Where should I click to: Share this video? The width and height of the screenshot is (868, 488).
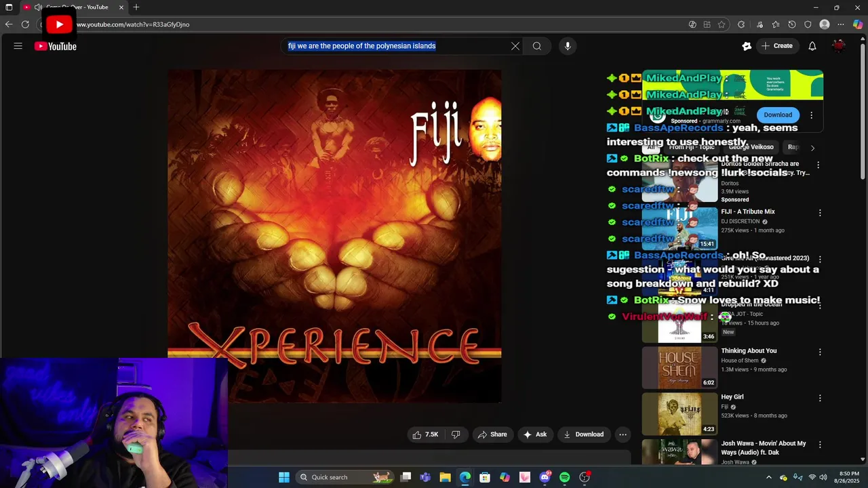pos(492,434)
